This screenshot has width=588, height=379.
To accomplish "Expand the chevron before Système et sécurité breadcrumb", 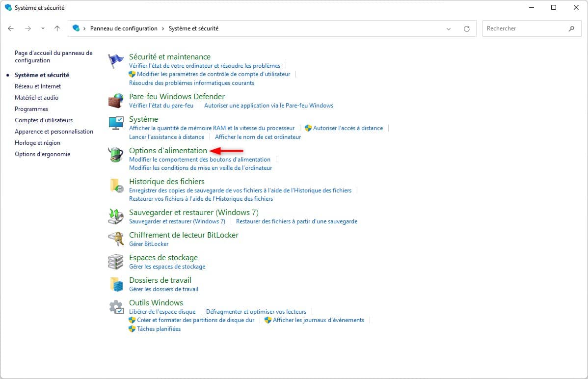I will [163, 28].
